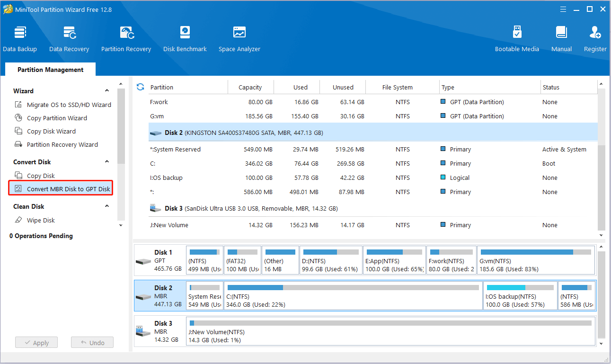Click the Register icon

(x=595, y=33)
